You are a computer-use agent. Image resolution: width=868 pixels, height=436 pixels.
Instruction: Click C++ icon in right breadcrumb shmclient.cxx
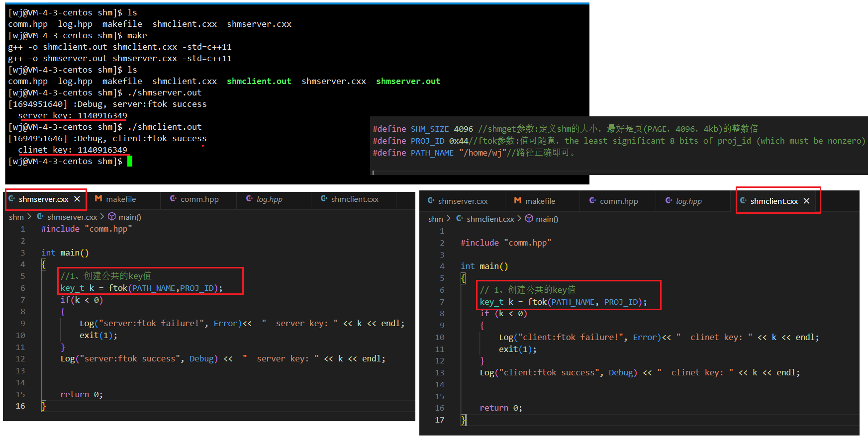[x=460, y=218]
